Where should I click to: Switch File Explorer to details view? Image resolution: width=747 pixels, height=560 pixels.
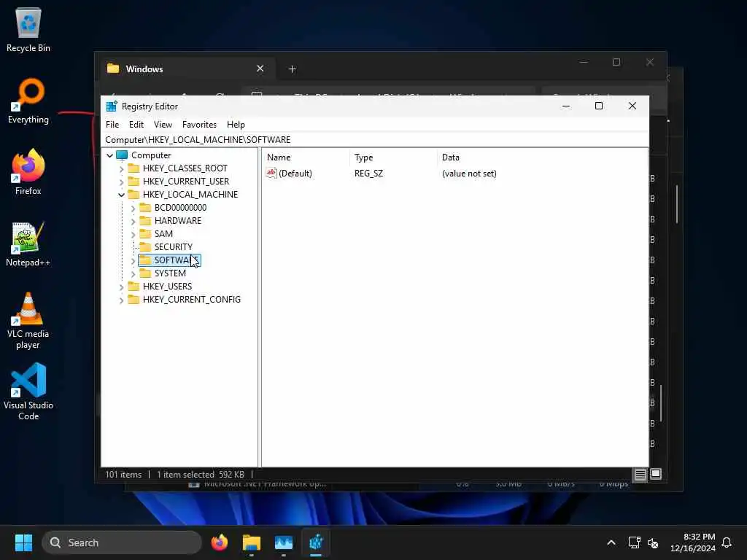(640, 474)
